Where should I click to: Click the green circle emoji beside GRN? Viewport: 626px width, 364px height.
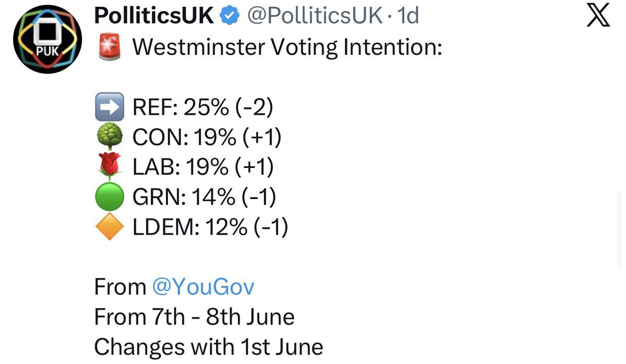(110, 197)
